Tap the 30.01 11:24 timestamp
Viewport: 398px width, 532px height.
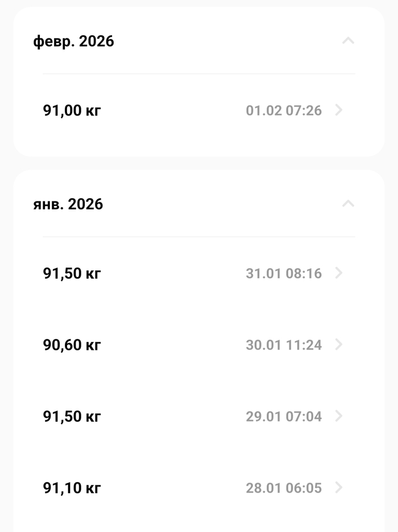(283, 345)
